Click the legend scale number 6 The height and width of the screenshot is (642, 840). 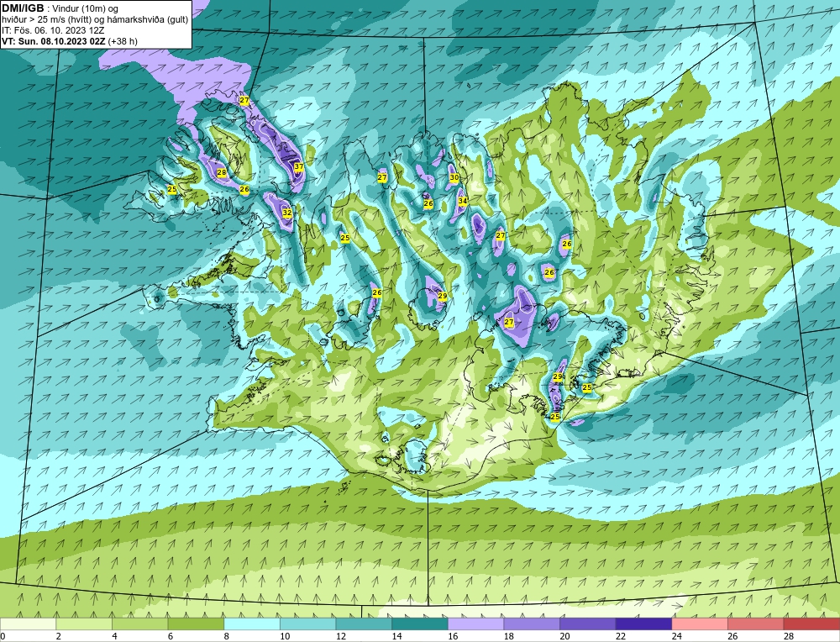[171, 636]
